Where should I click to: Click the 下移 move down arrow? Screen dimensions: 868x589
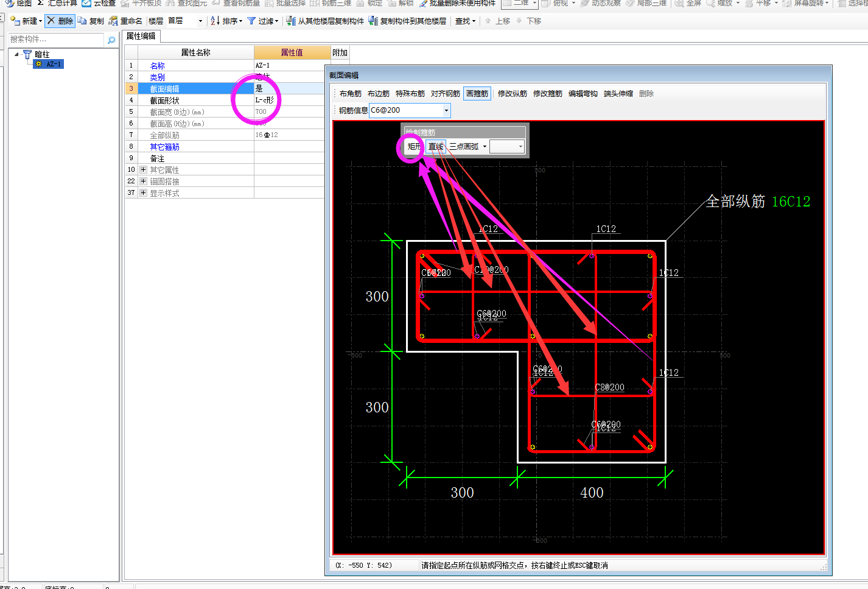(x=528, y=21)
